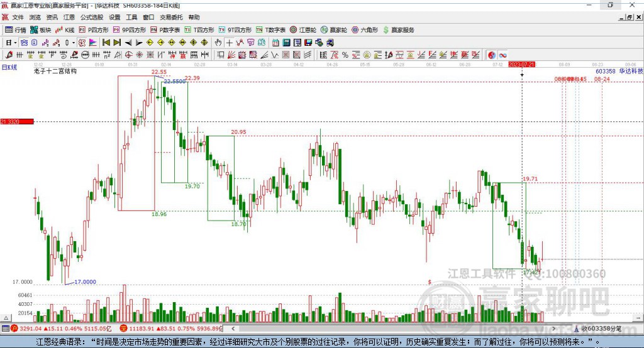Click the pencil drawing tool icon
The width and height of the screenshot is (644, 348).
(x=9, y=55)
